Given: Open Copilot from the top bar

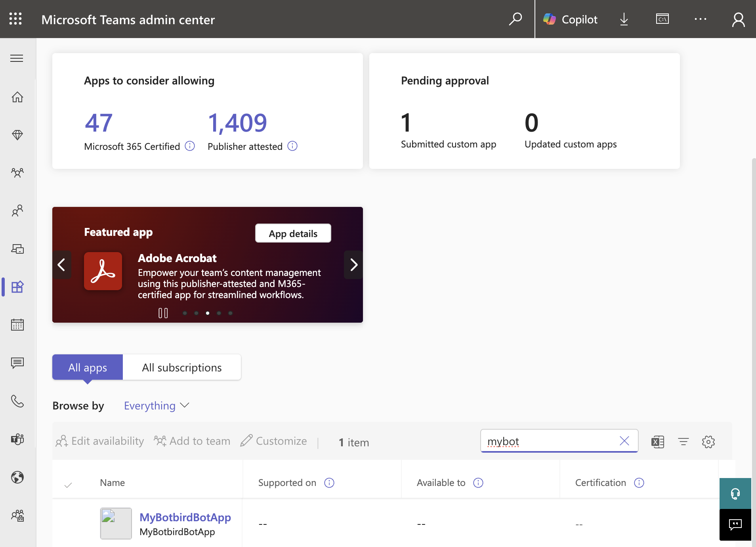Looking at the screenshot, I should point(571,19).
